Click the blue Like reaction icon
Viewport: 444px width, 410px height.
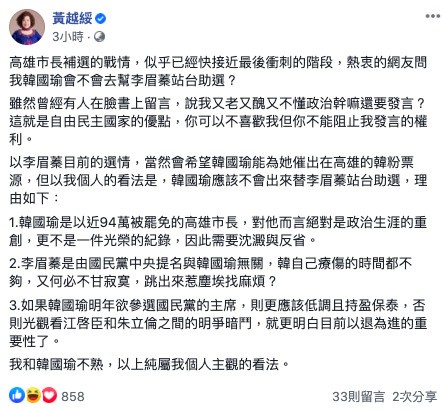[x=17, y=395]
